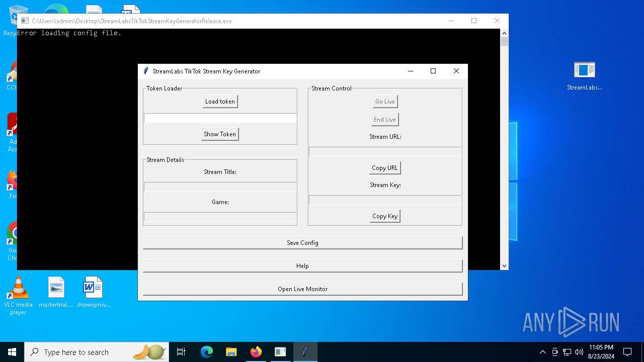Screen dimensions: 644x362
Task: Open the Help button
Action: (x=302, y=266)
